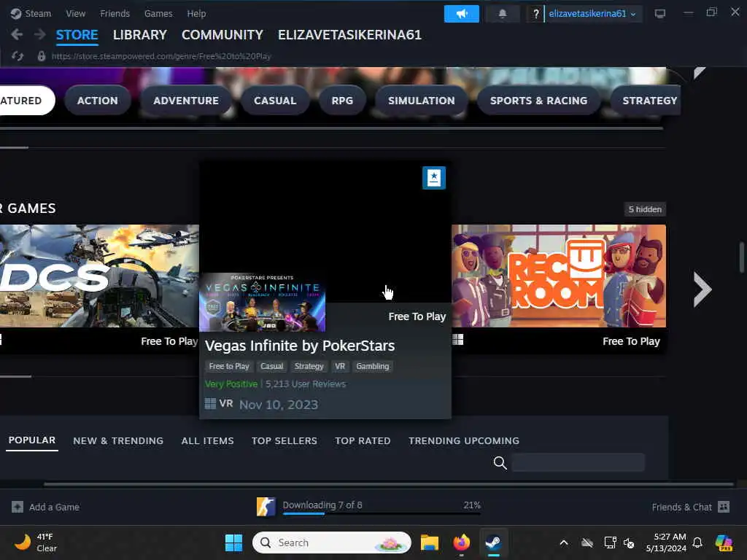Open the elizavetasikerina61 account dropdown
747x560 pixels.
click(592, 13)
